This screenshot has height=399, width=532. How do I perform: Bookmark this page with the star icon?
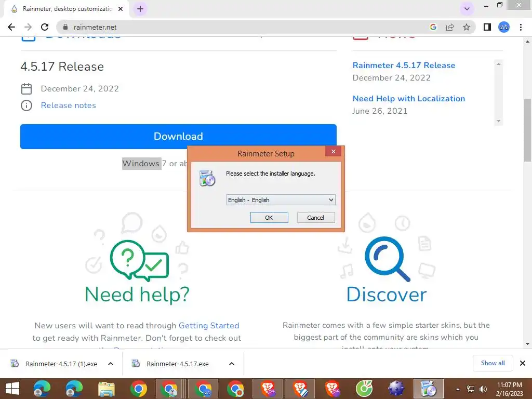point(467,27)
